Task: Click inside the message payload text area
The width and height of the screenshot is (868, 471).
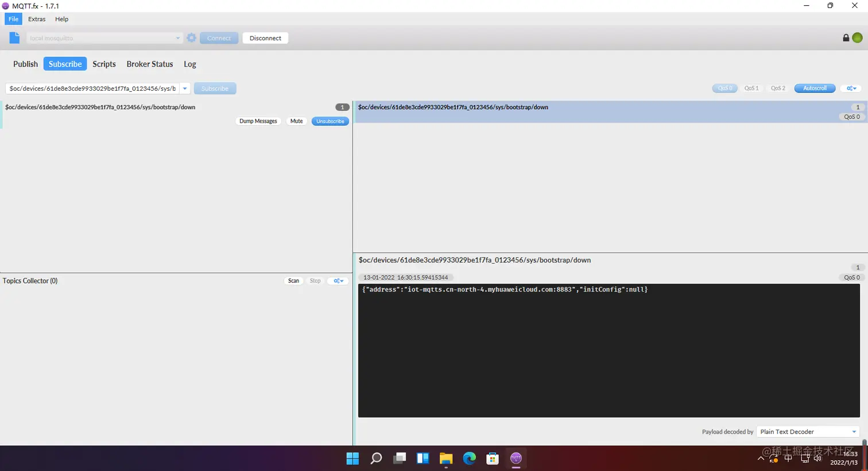Action: [x=609, y=350]
